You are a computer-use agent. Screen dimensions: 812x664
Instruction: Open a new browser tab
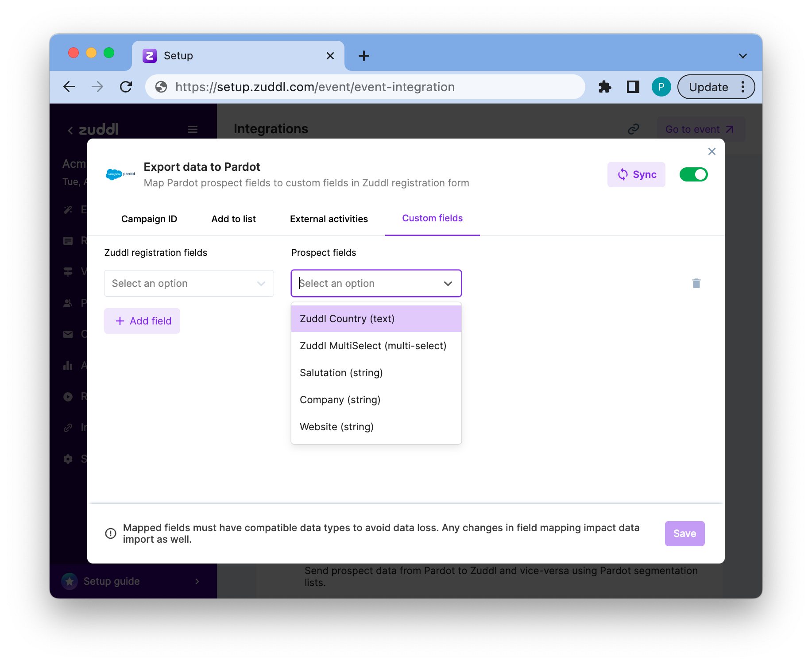[364, 56]
